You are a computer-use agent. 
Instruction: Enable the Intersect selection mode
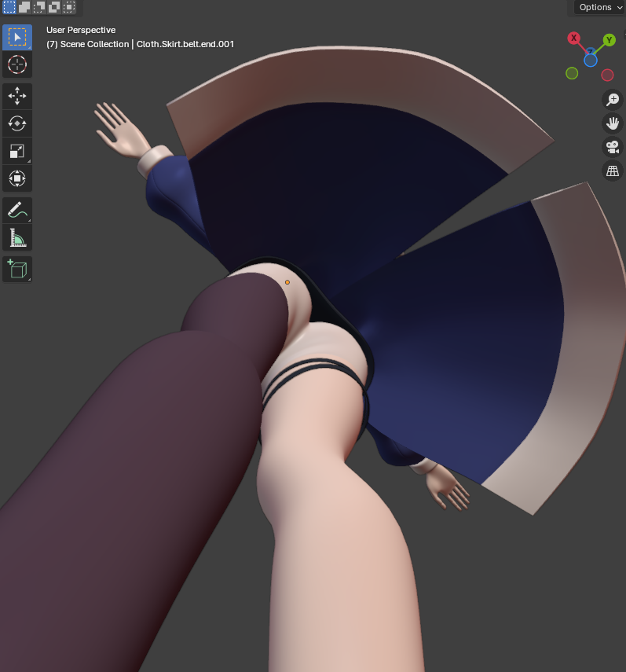click(x=69, y=7)
